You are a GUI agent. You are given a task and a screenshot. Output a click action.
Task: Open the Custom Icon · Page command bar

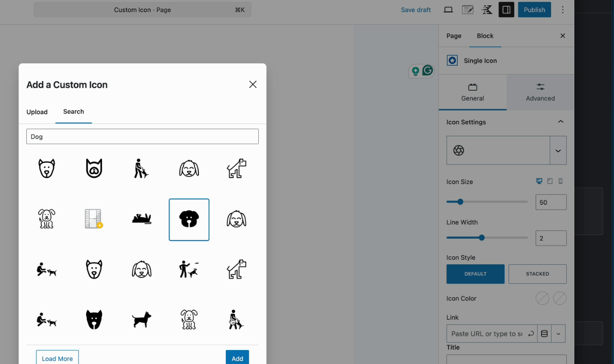pos(142,10)
